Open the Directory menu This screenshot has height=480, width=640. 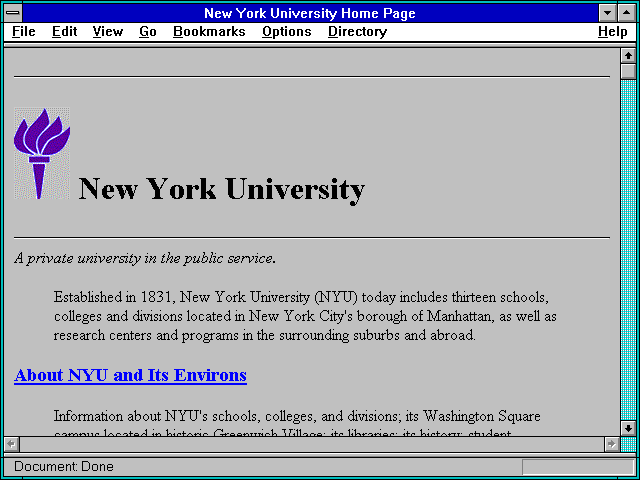358,32
